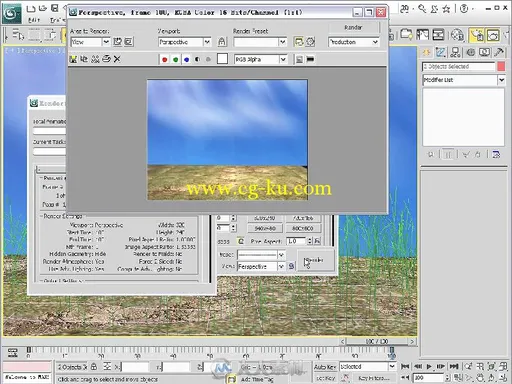This screenshot has height=384, width=512.
Task: Click the Save Image icon in frame window
Action: tap(73, 59)
